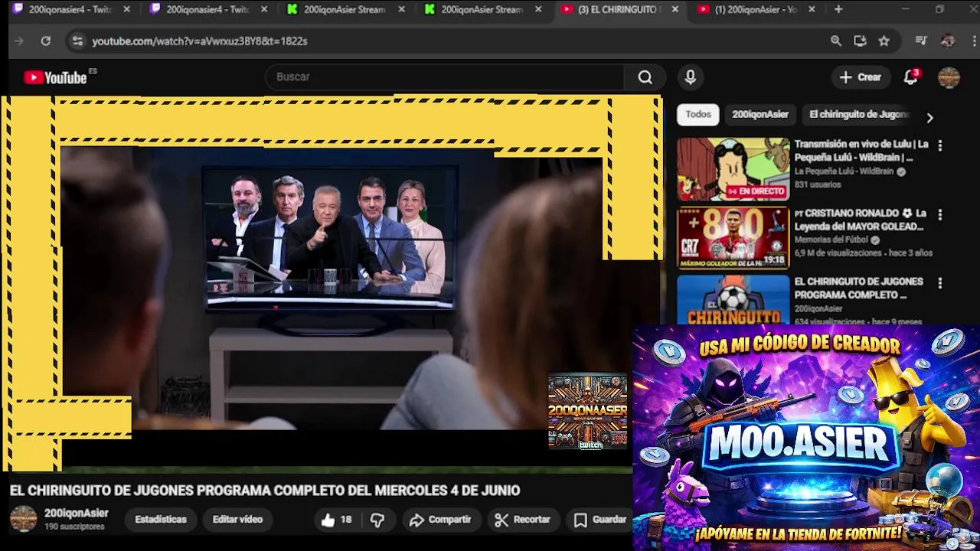This screenshot has height=551, width=980.
Task: Click the main video title text
Action: (x=265, y=491)
